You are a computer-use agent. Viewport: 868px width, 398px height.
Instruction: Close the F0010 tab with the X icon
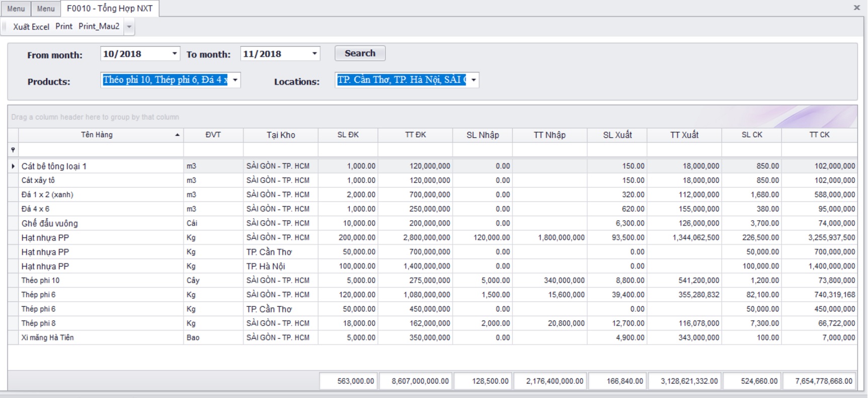(x=856, y=8)
